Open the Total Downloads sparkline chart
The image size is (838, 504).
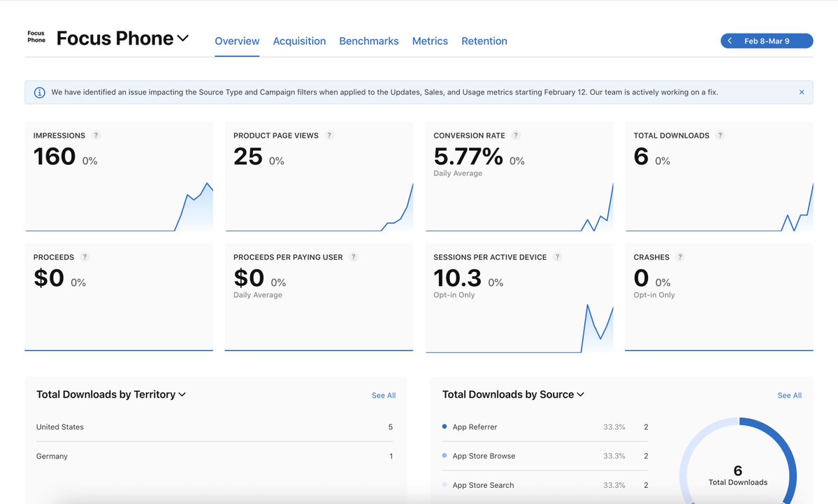click(719, 206)
